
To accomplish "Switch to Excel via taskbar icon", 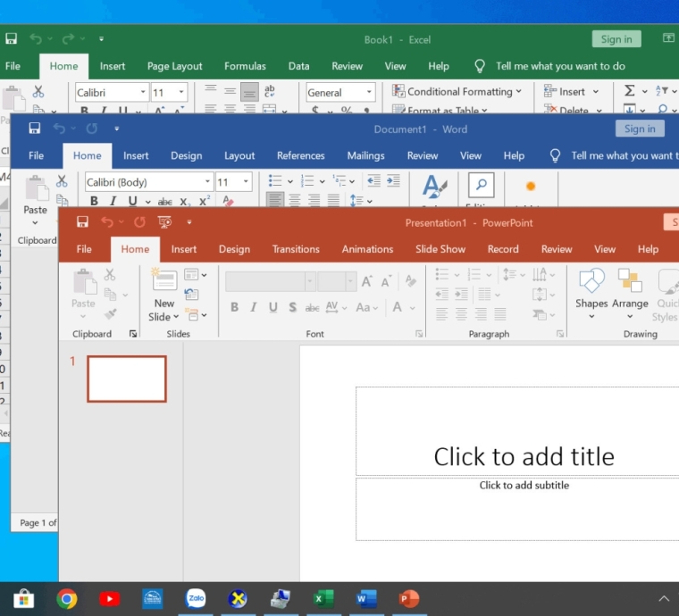I will pyautogui.click(x=323, y=599).
